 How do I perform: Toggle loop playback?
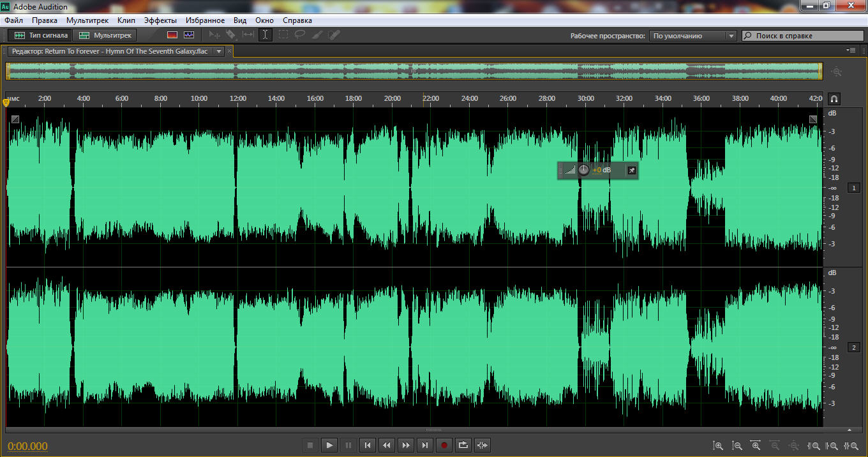[x=463, y=445]
